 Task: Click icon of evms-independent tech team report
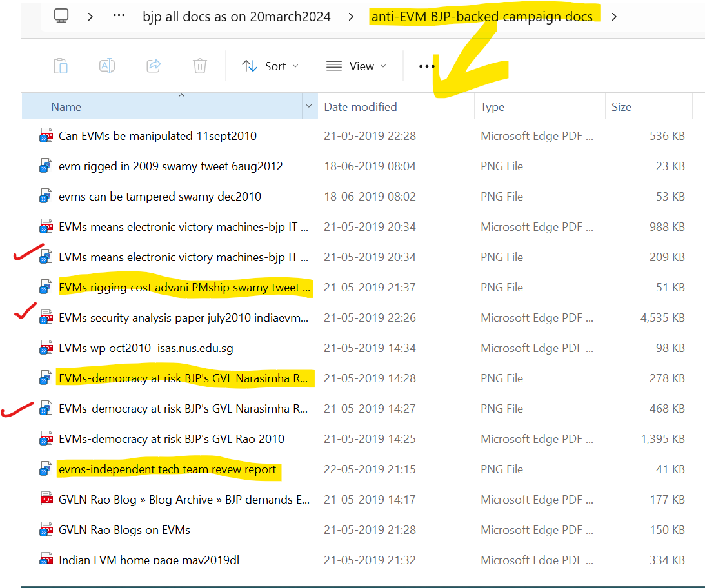pos(46,469)
